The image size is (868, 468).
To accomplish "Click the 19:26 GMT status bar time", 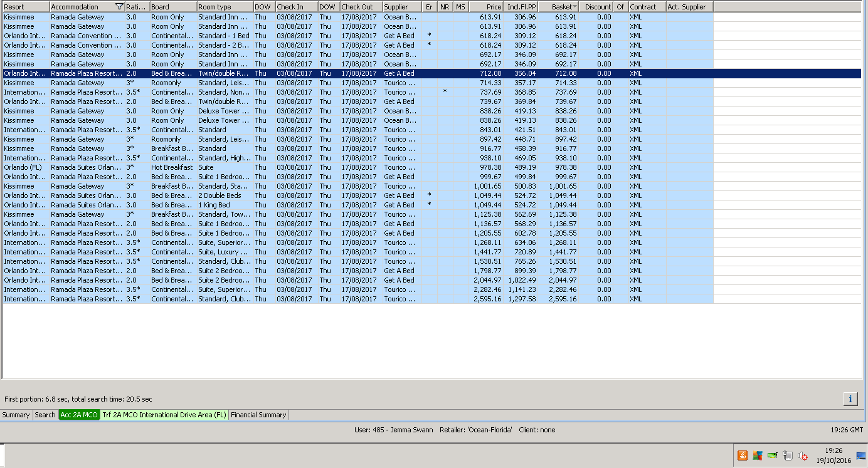I will (847, 430).
